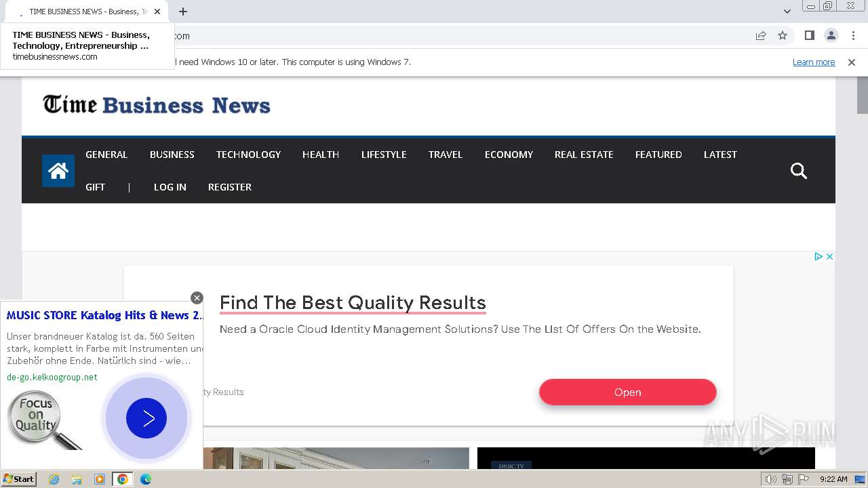Open the FEATURED section

point(658,155)
